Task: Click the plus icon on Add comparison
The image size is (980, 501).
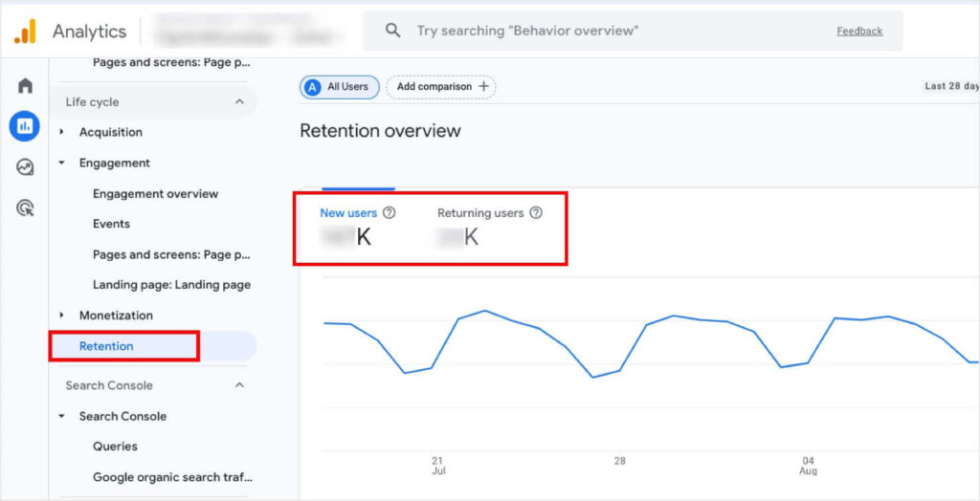Action: (483, 87)
